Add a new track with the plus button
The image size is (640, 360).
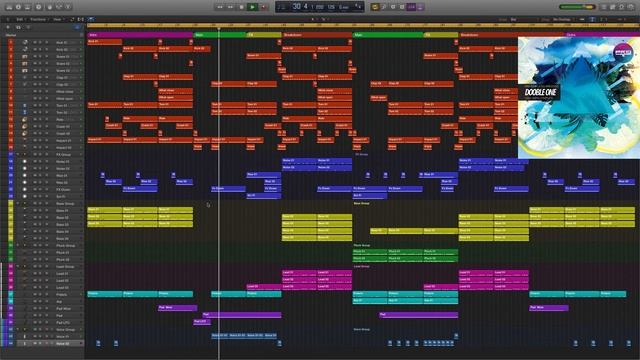coord(8,27)
